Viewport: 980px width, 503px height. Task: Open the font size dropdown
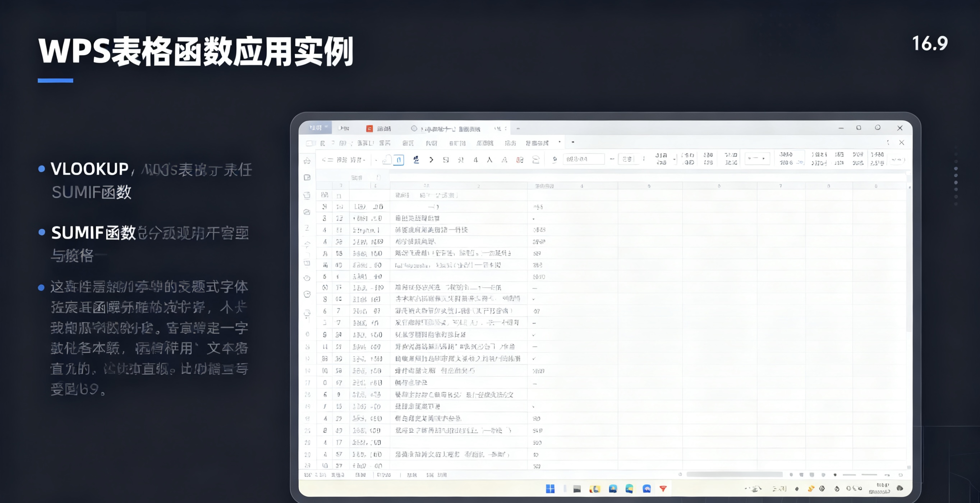(x=630, y=159)
